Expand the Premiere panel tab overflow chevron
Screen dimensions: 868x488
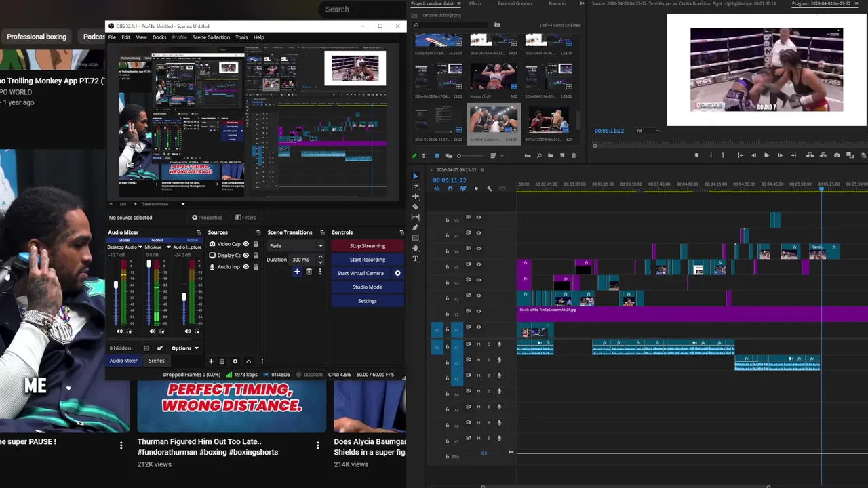pyautogui.click(x=582, y=3)
